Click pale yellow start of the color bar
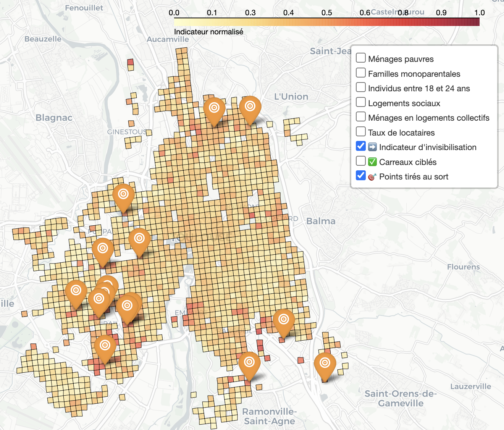The width and height of the screenshot is (504, 430). 177,22
